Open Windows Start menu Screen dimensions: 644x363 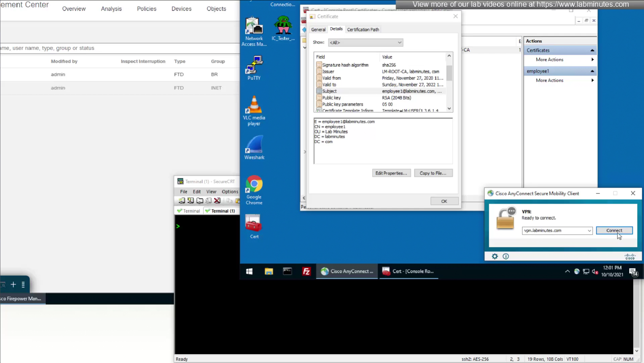click(x=249, y=271)
